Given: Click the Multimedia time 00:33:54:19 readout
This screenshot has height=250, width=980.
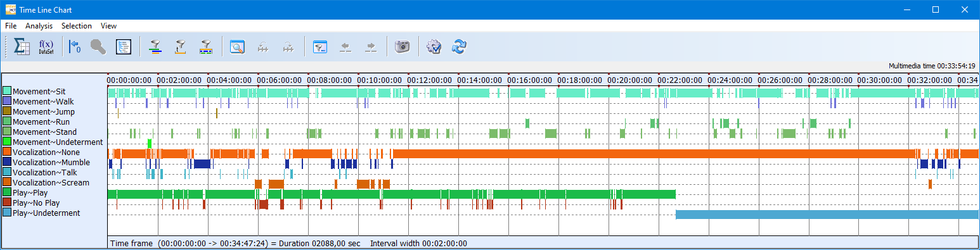Looking at the screenshot, I should (x=932, y=66).
